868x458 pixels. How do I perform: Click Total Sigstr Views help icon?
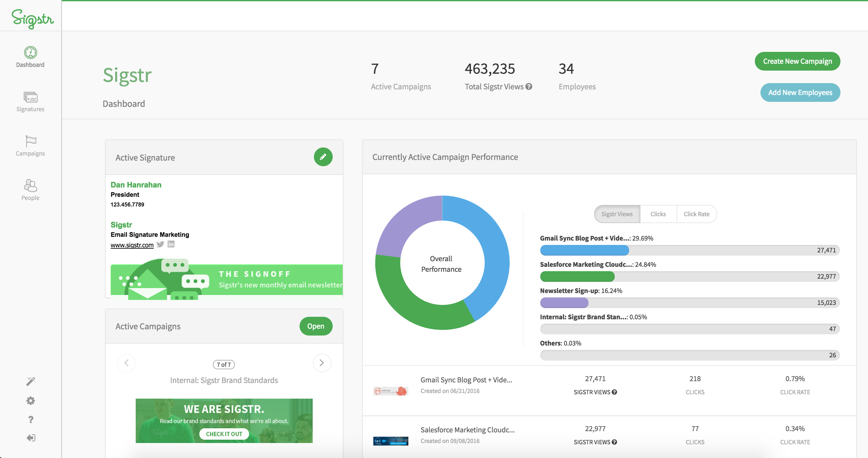[x=529, y=87]
